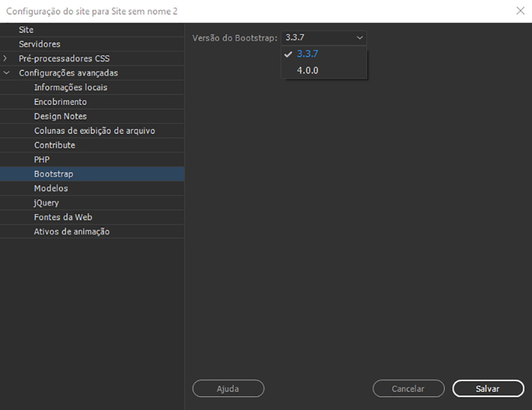
Task: Open the Contribute settings page
Action: [x=54, y=145]
